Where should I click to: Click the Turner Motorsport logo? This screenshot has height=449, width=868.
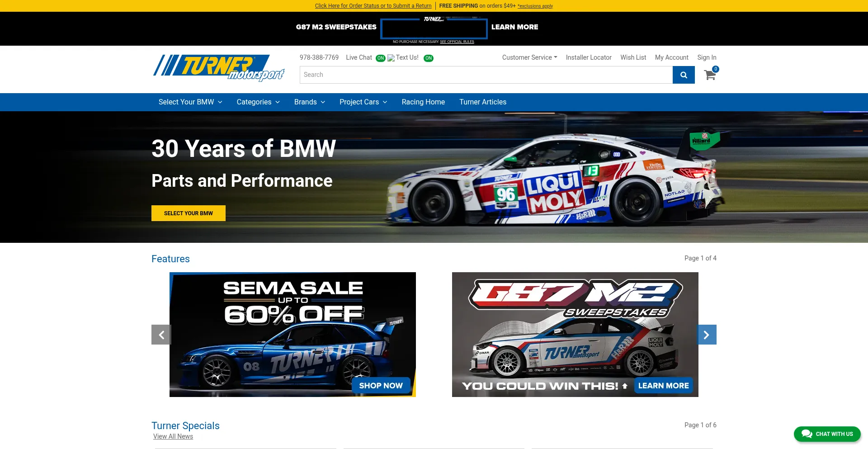[x=218, y=68]
